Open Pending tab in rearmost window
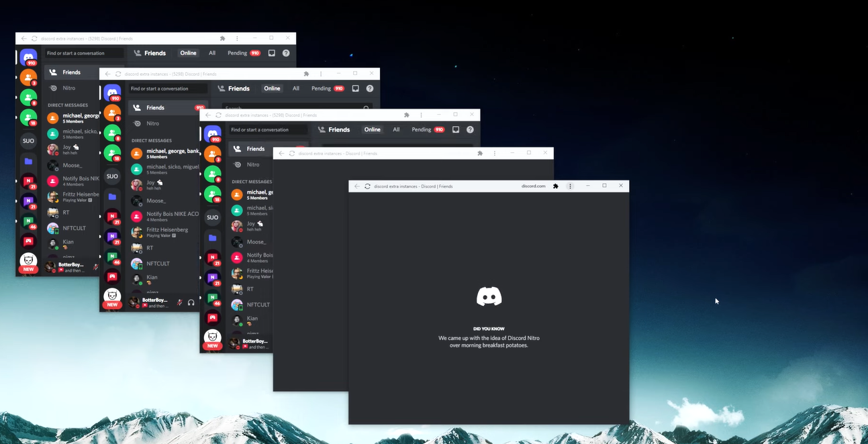Image resolution: width=868 pixels, height=444 pixels. [x=244, y=53]
